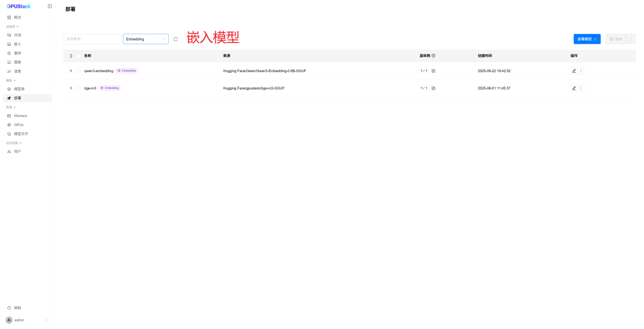Collapse the sidebar with the panel icon

coord(49,6)
